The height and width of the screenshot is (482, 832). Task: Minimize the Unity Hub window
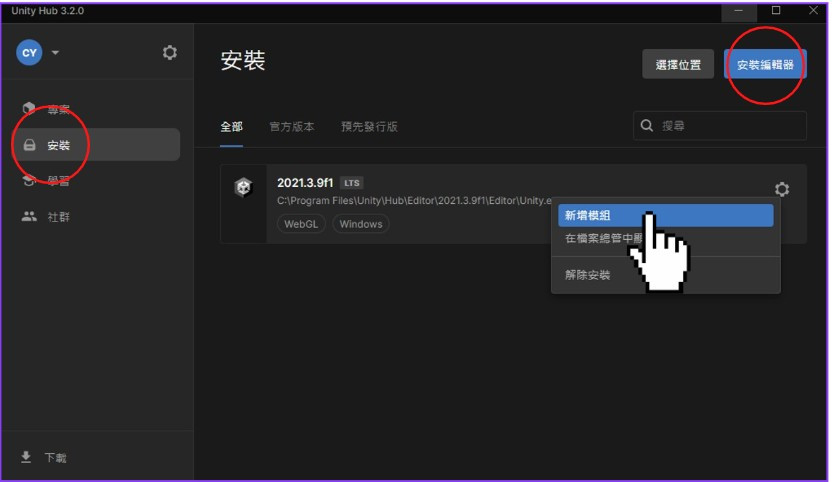739,11
